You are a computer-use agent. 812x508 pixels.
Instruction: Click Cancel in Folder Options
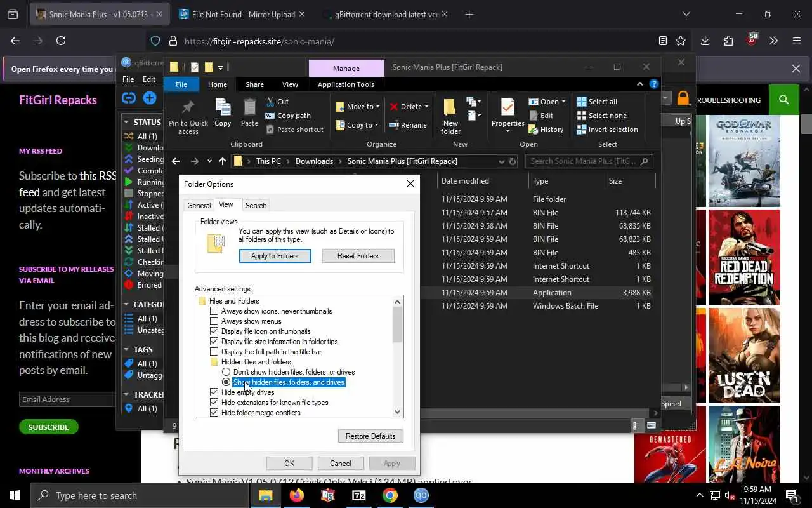tap(340, 464)
